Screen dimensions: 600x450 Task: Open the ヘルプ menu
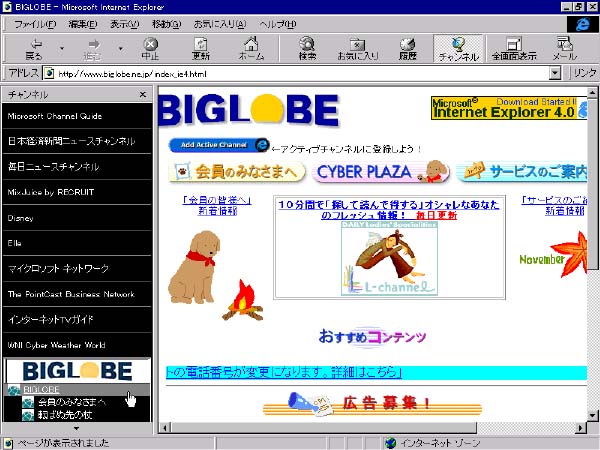coord(277,24)
